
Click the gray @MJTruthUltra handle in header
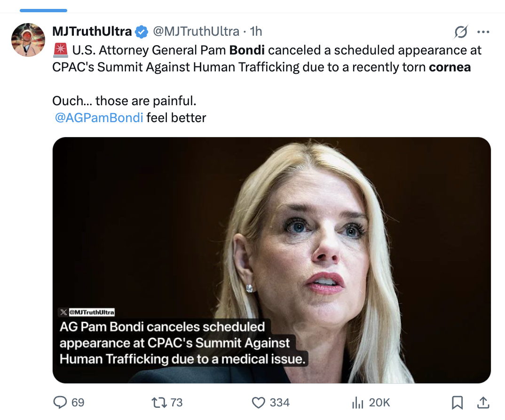pos(196,32)
